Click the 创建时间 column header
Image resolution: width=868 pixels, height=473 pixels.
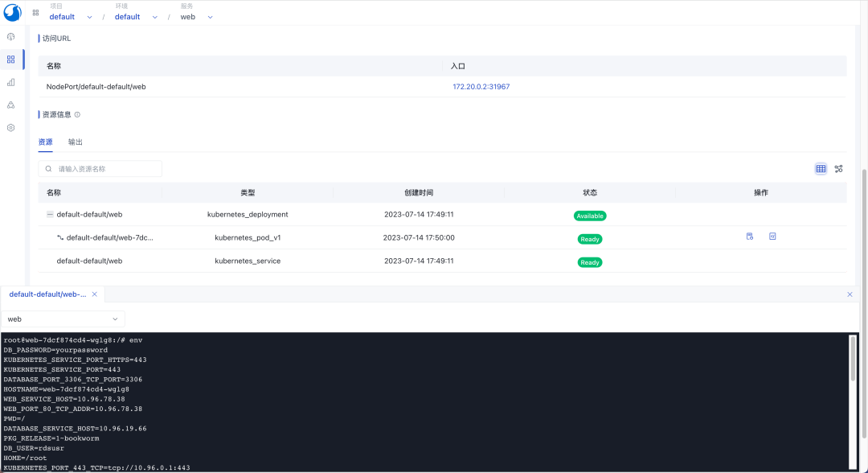tap(419, 193)
